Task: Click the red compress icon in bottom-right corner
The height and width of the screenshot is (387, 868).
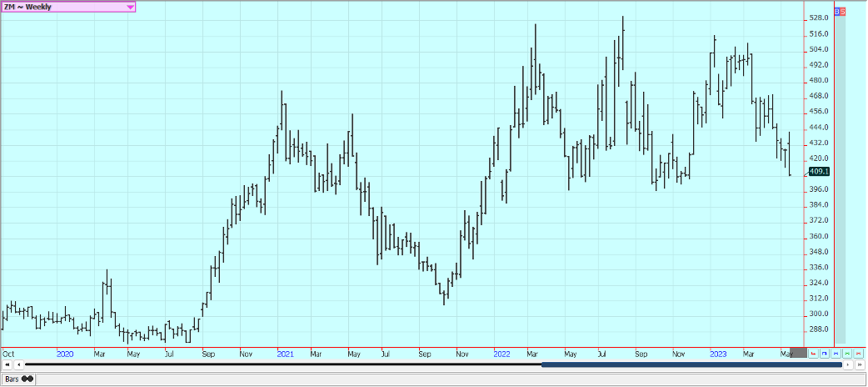Action: [x=859, y=353]
